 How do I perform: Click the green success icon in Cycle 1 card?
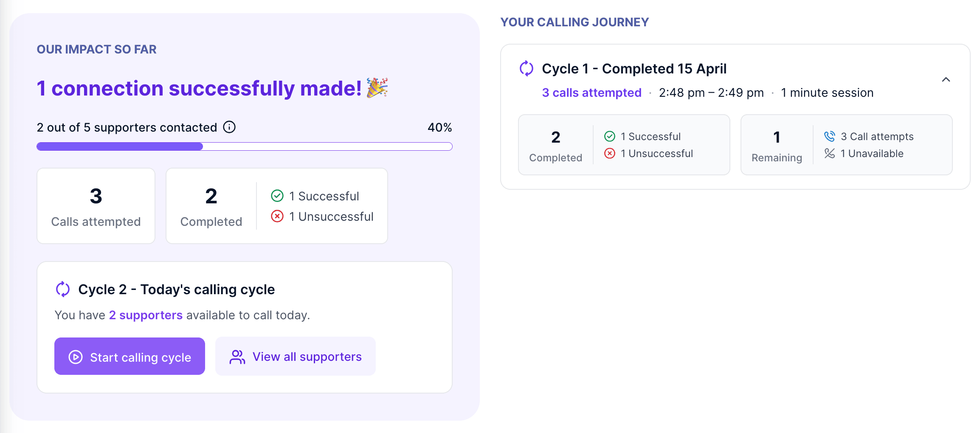pos(610,136)
